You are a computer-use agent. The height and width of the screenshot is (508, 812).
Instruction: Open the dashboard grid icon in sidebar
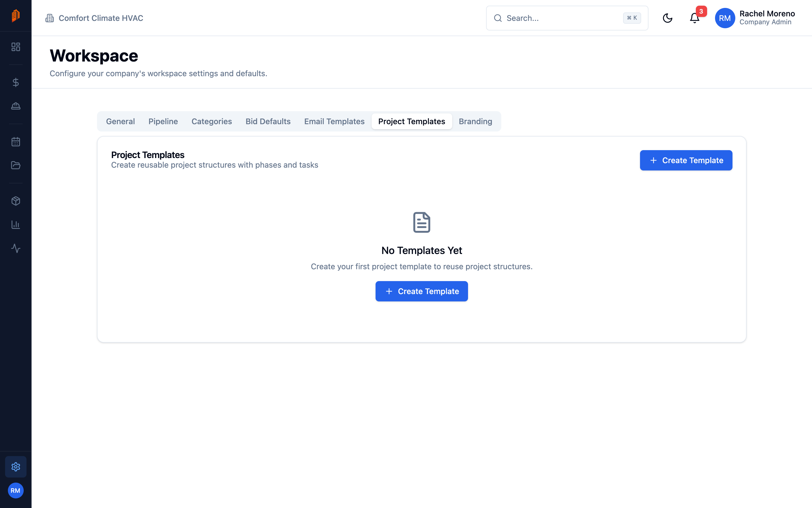[x=16, y=47]
